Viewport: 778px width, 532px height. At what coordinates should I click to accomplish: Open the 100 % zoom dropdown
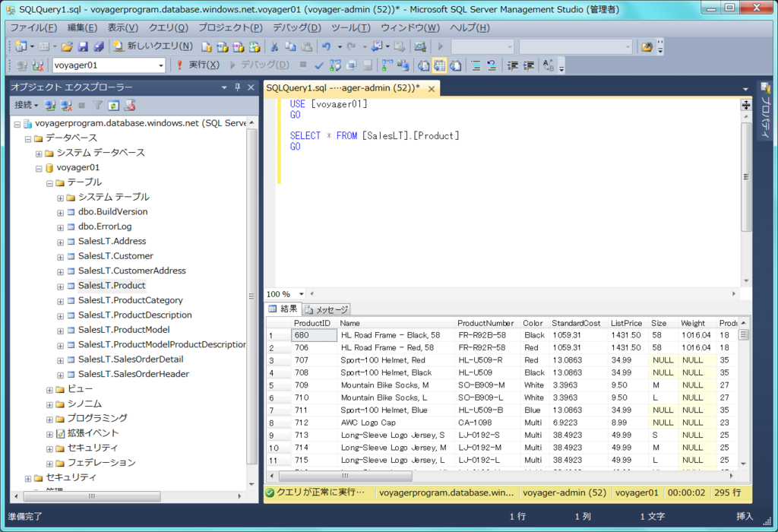click(x=301, y=294)
